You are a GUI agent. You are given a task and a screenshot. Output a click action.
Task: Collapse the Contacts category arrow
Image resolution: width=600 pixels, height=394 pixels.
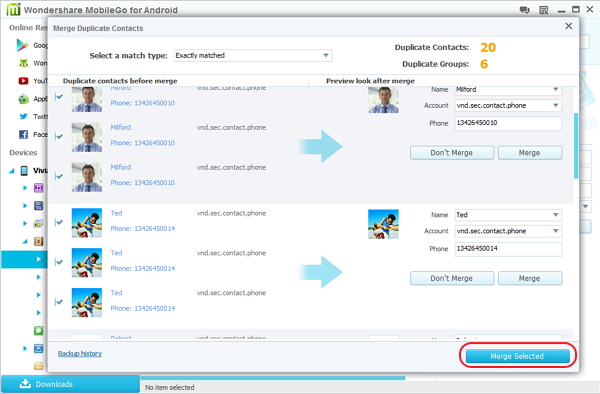click(x=25, y=241)
